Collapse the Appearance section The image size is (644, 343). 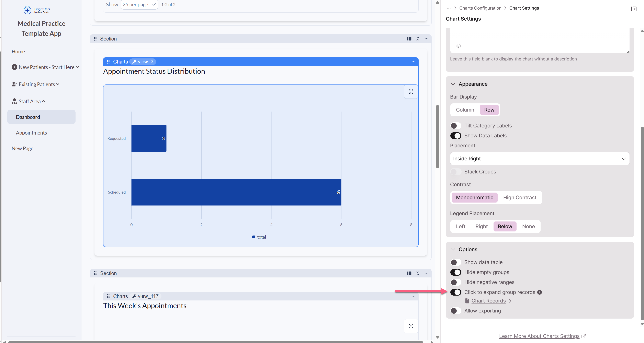(x=453, y=84)
